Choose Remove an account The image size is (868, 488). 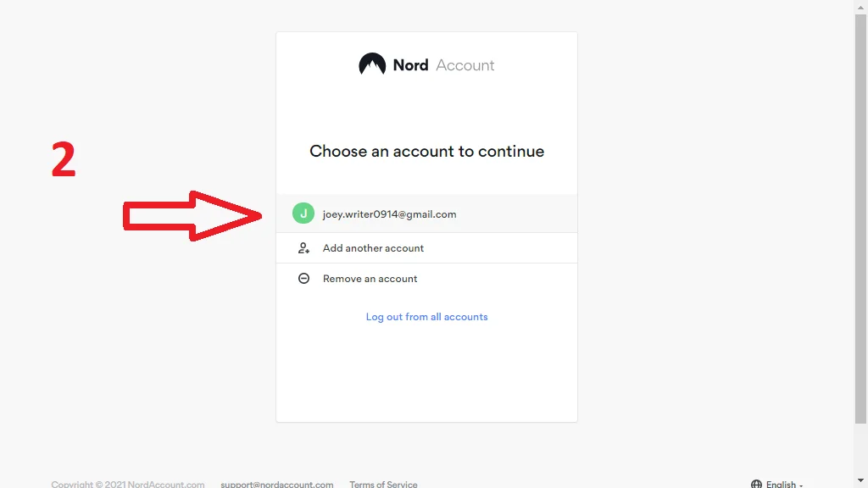coord(370,279)
